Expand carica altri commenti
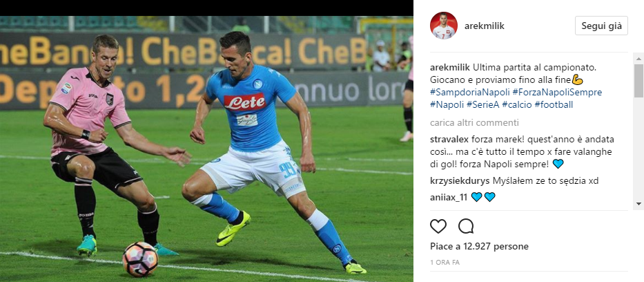Screen dimensions: 644x282 coord(474,122)
